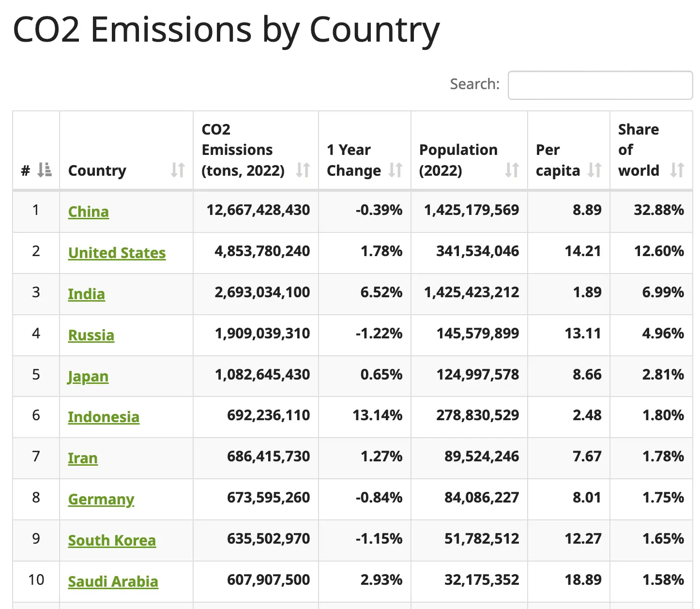Click China's emissions value 12,667,428,430
This screenshot has width=700, height=609.
258,210
